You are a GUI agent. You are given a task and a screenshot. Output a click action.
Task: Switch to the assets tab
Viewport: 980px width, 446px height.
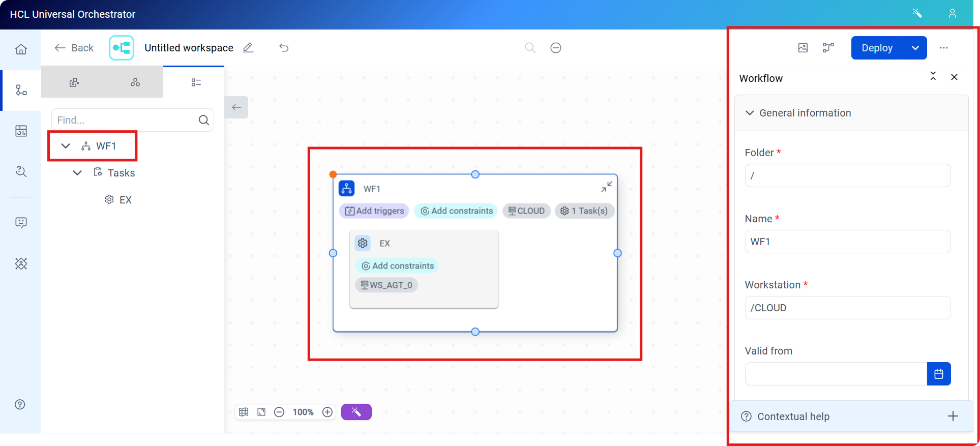[x=135, y=82]
